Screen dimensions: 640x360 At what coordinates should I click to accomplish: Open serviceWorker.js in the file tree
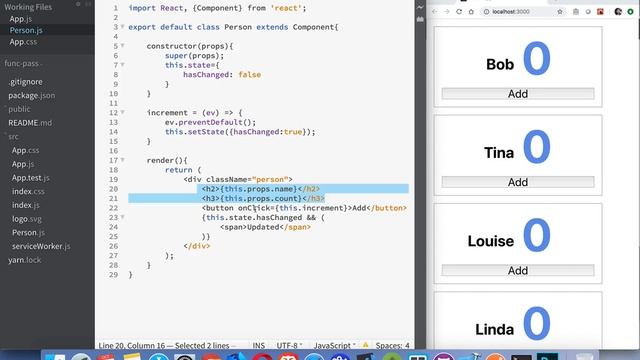(41, 247)
